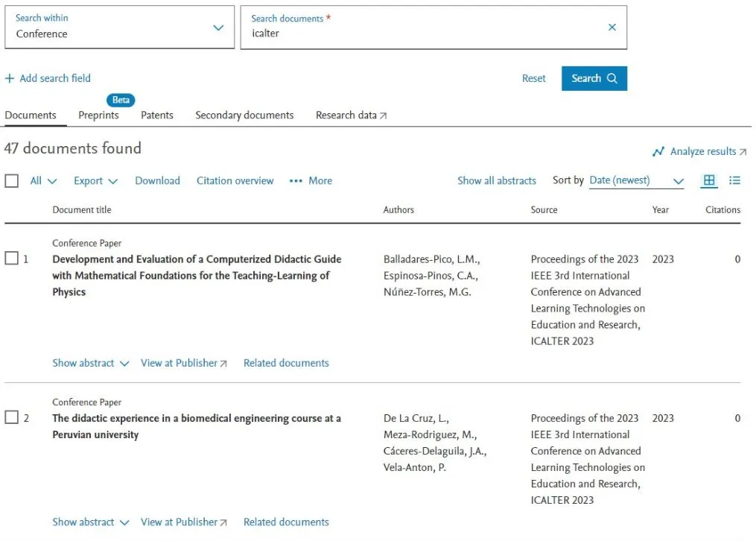Open the Sort by Date (newest) dropdown
The image size is (756, 541).
click(x=636, y=181)
